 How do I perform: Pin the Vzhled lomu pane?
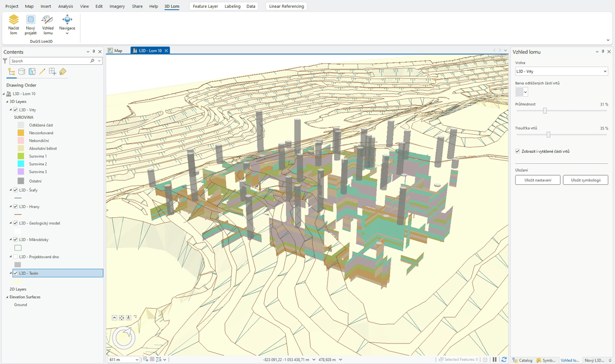coord(603,51)
